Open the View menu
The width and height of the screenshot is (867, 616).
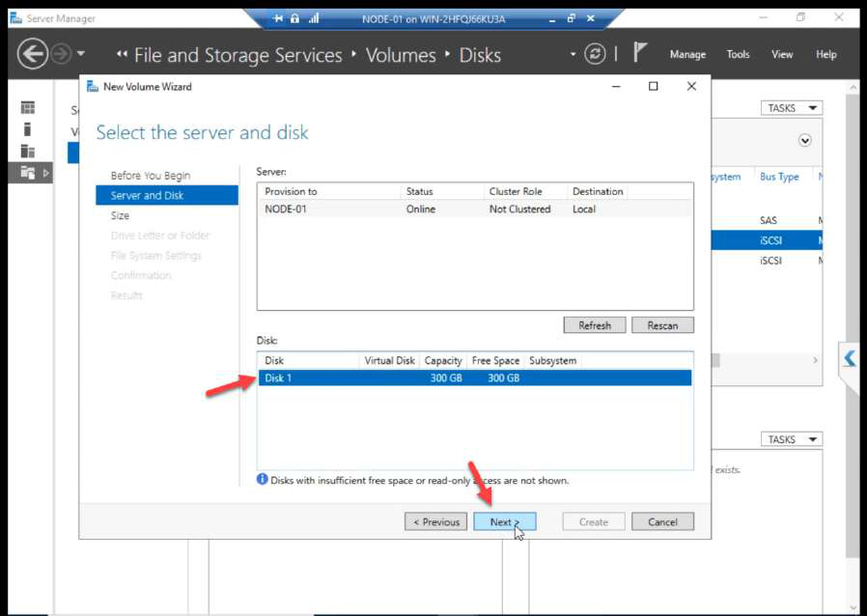(x=782, y=54)
